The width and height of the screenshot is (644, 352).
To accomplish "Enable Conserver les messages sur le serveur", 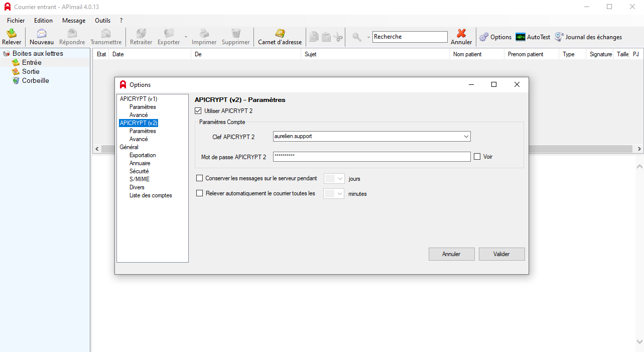I will point(199,178).
